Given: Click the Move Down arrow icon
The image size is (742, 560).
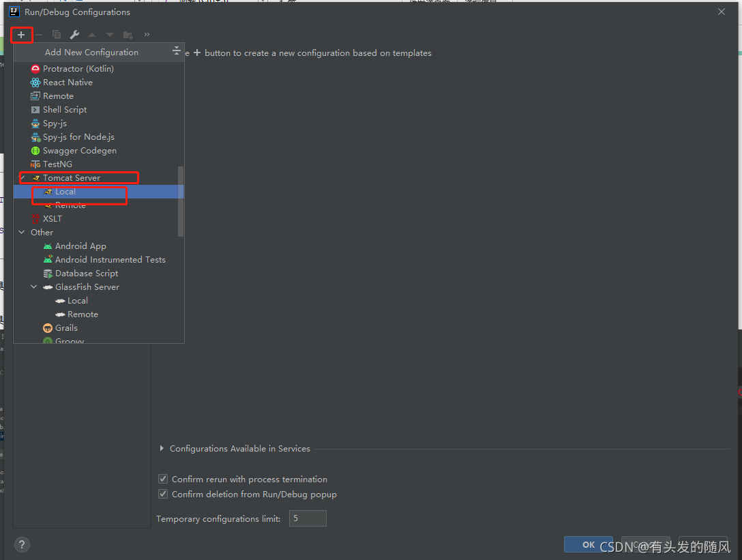Looking at the screenshot, I should (110, 35).
